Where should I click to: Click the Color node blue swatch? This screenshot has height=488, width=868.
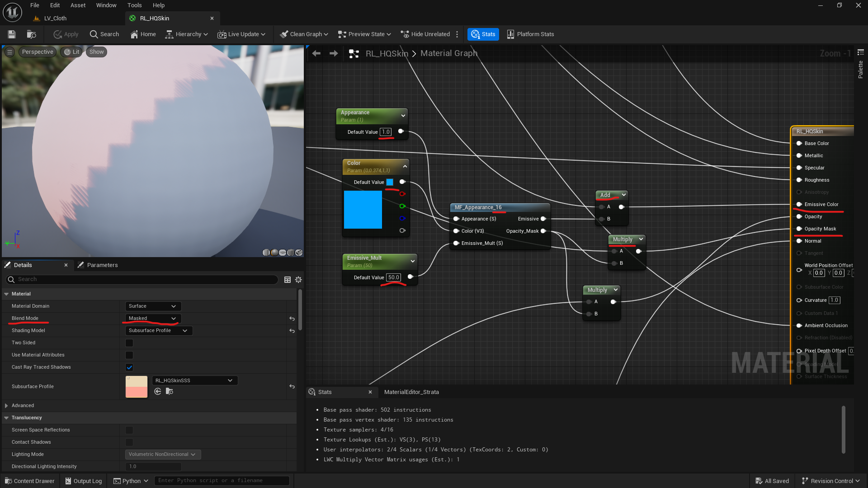pos(390,182)
